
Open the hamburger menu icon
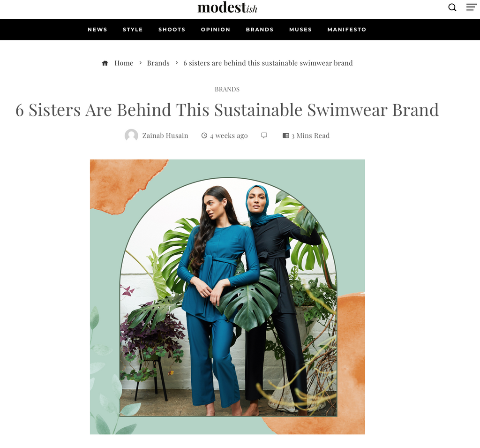click(471, 7)
